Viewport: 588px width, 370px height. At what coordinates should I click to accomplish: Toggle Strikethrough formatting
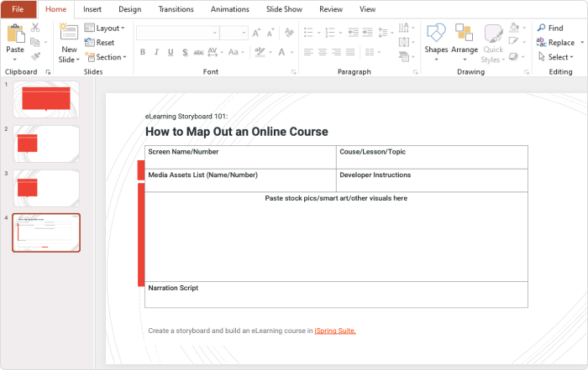coord(198,52)
